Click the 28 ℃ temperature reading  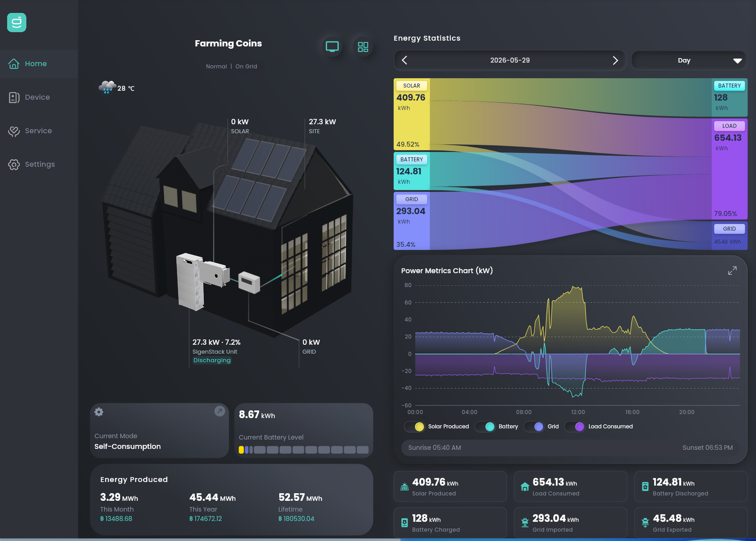(126, 88)
